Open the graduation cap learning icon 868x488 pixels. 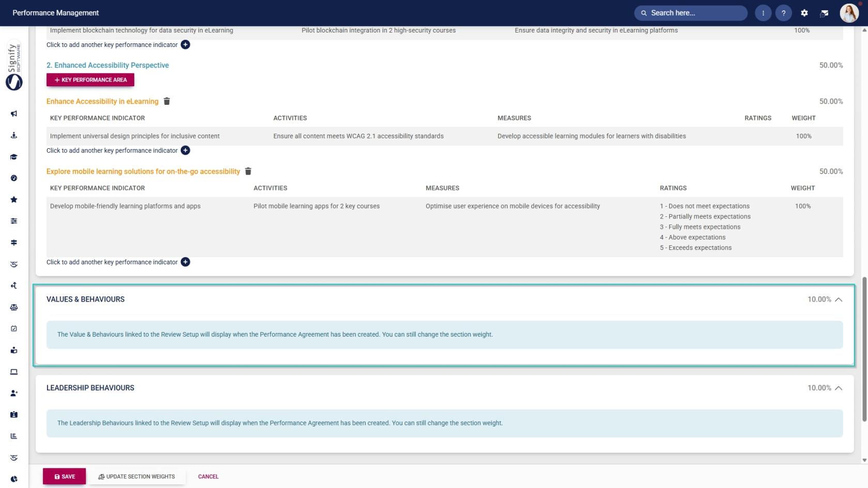14,157
